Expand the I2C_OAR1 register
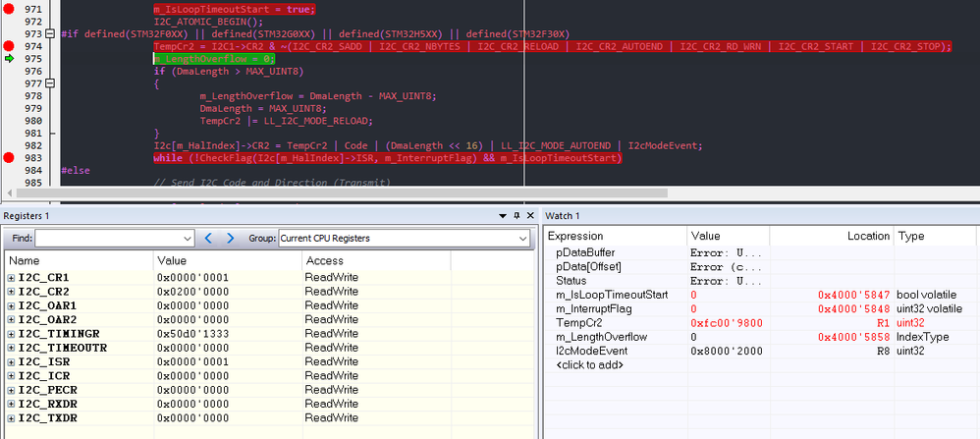Viewport: 980px width, 439px height. (11, 305)
